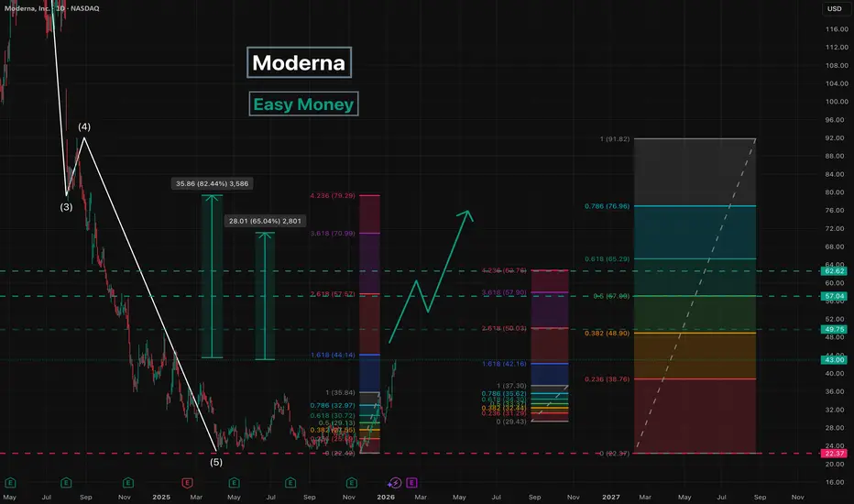Image resolution: width=854 pixels, height=504 pixels.
Task: Select the Easy Money text box
Action: coord(303,104)
